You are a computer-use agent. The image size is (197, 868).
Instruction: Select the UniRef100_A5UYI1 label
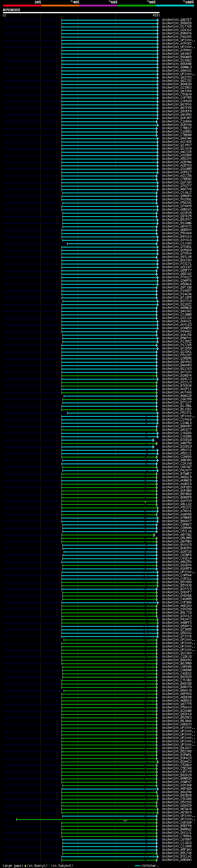(176, 450)
